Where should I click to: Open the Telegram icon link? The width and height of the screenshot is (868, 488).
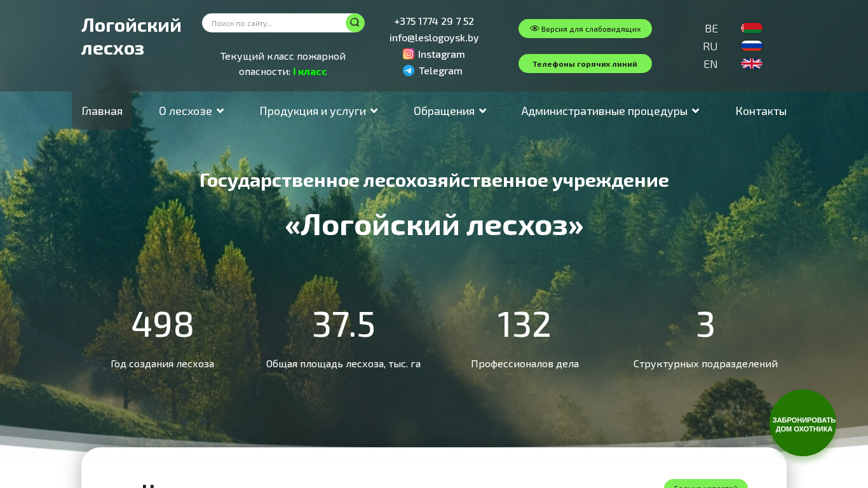[409, 71]
